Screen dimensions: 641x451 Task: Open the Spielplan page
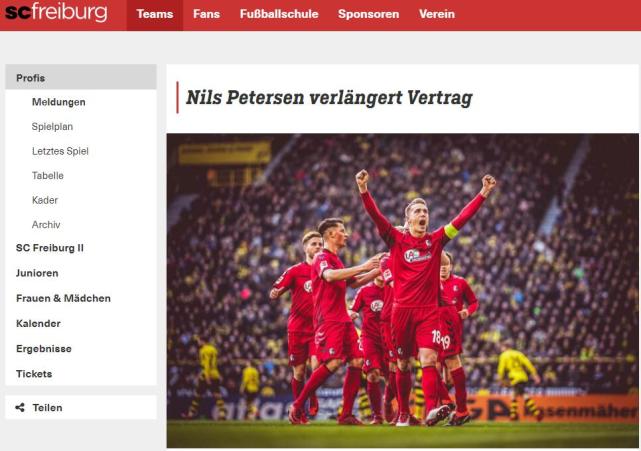(52, 126)
